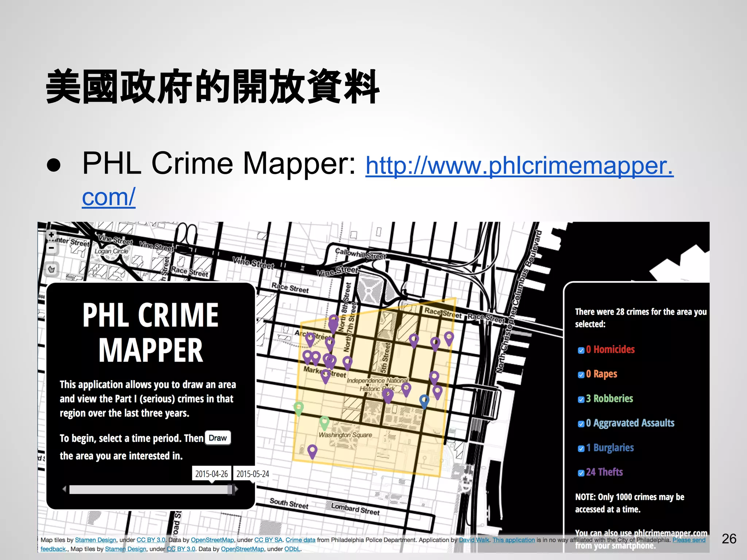Click the 2015-04-26 start date label

coord(211,474)
